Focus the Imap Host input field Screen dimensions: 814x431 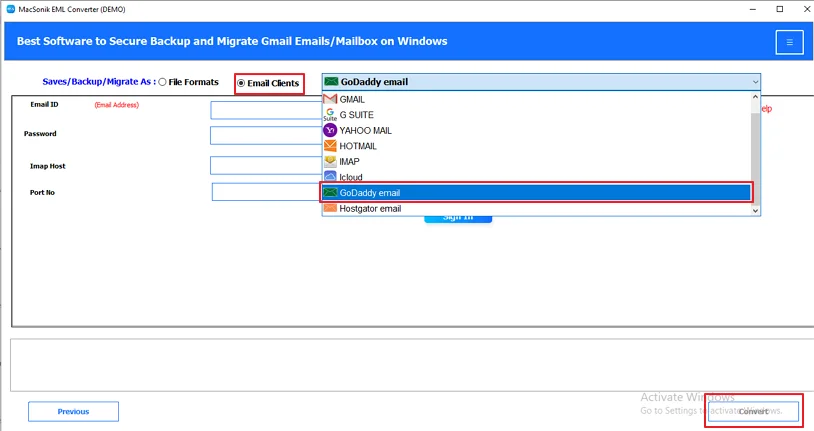[x=266, y=166]
